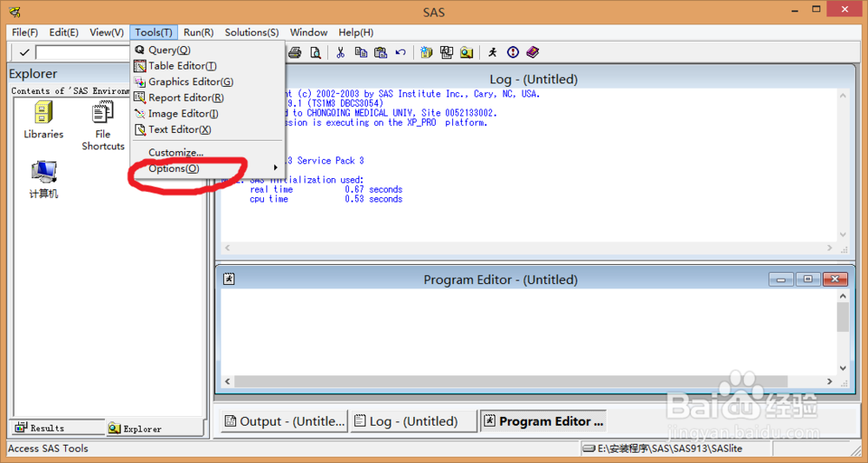
Task: Switch to Output - (Untitled) window tab
Action: [285, 421]
